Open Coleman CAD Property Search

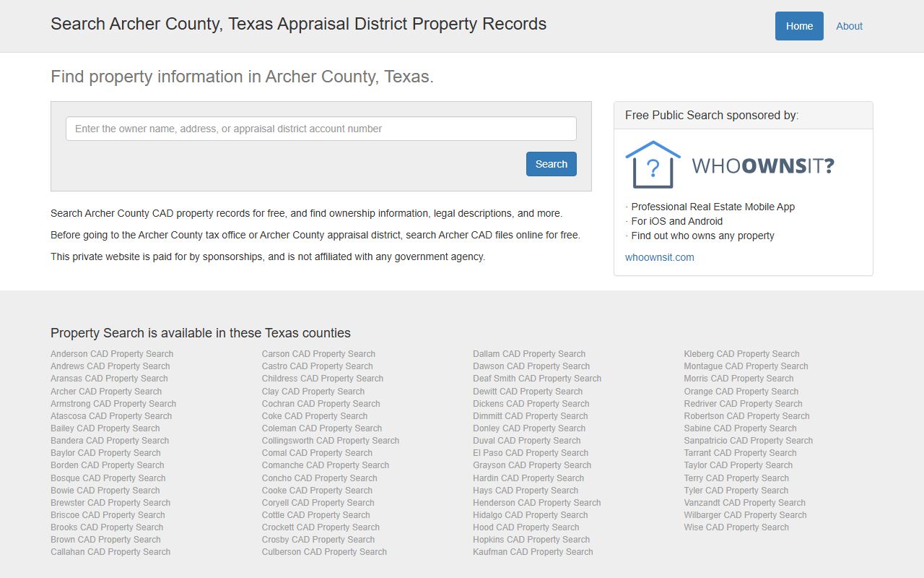[x=322, y=428]
